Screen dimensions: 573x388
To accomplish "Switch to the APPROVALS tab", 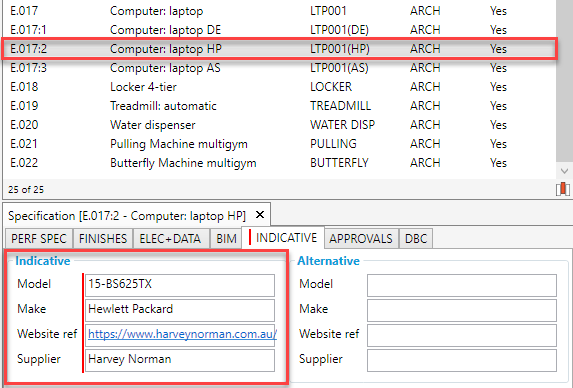I will coord(361,239).
